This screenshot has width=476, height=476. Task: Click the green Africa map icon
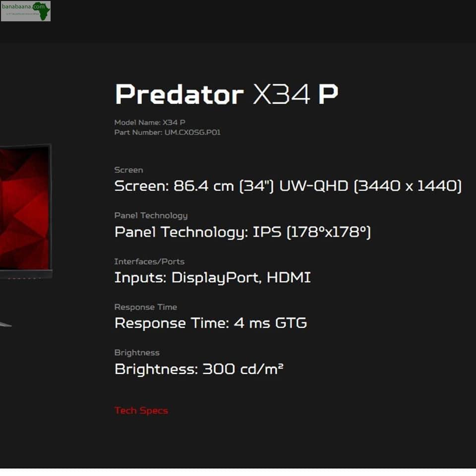coord(42,11)
